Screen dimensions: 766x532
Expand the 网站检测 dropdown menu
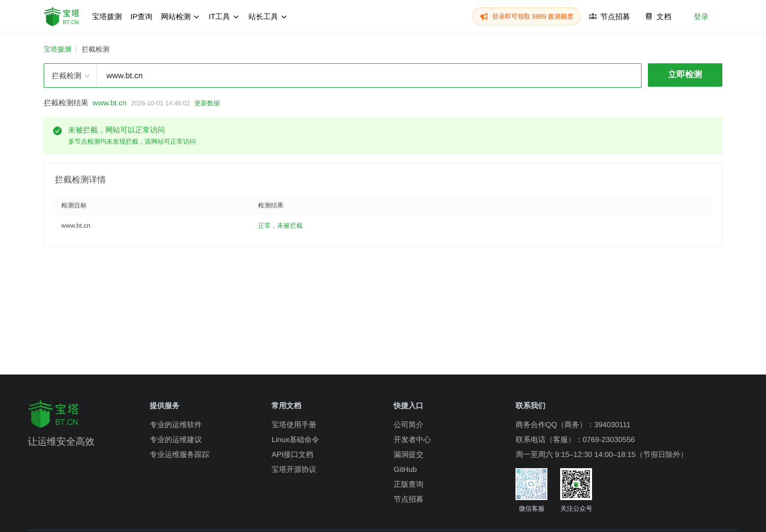click(180, 17)
